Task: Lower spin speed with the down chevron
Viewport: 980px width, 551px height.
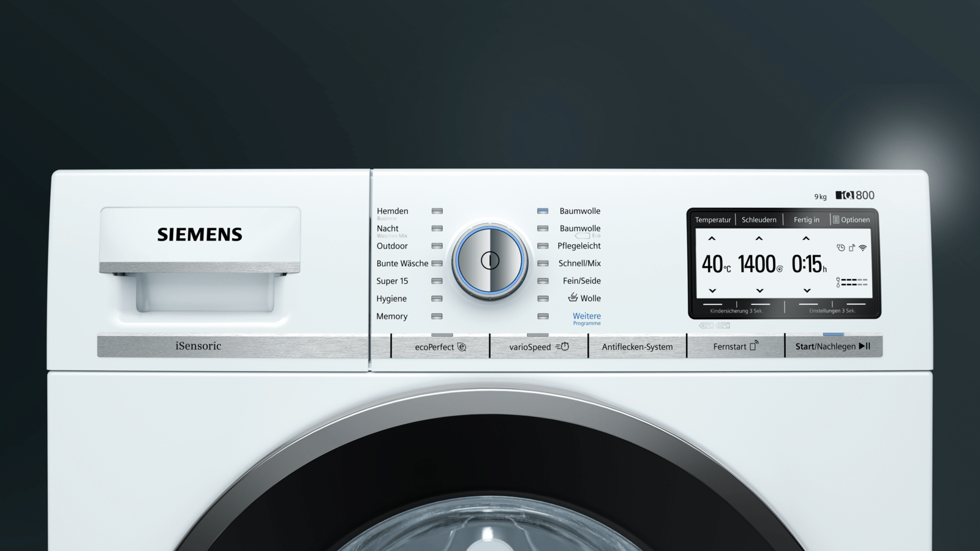Action: pos(759,291)
